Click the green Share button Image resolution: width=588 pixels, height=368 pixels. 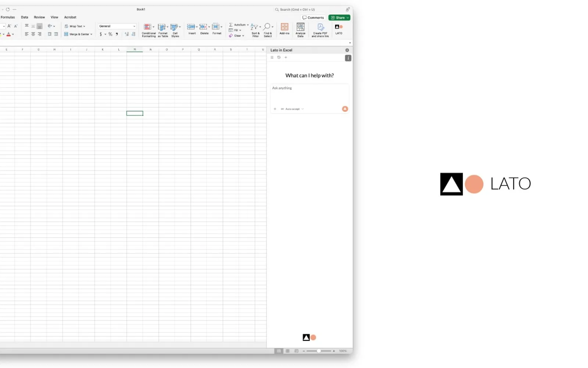(x=339, y=18)
